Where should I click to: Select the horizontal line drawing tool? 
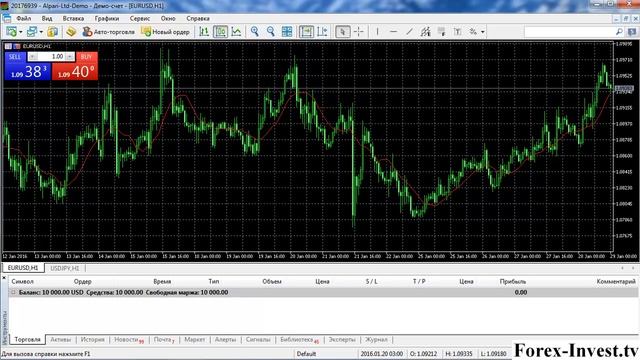(x=393, y=31)
